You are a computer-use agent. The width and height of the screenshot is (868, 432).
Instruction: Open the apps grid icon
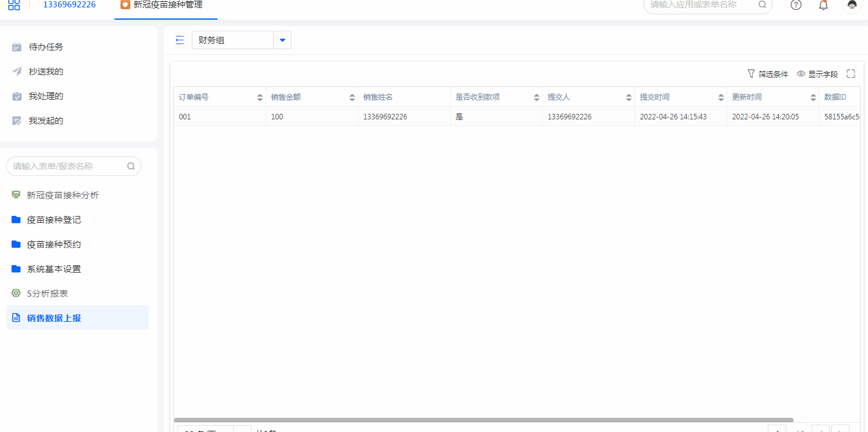click(14, 5)
